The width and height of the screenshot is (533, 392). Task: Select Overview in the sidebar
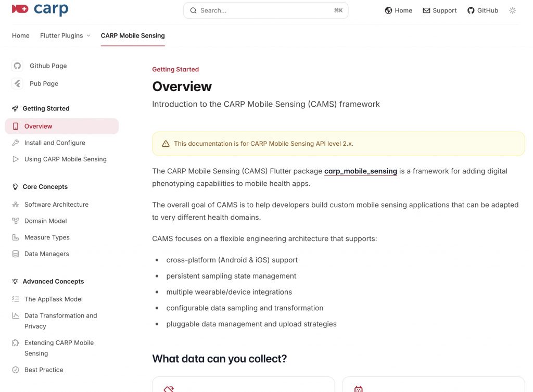point(38,126)
